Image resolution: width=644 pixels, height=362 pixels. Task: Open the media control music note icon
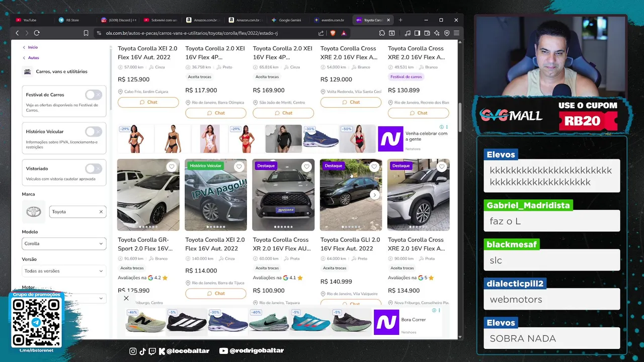pyautogui.click(x=407, y=33)
